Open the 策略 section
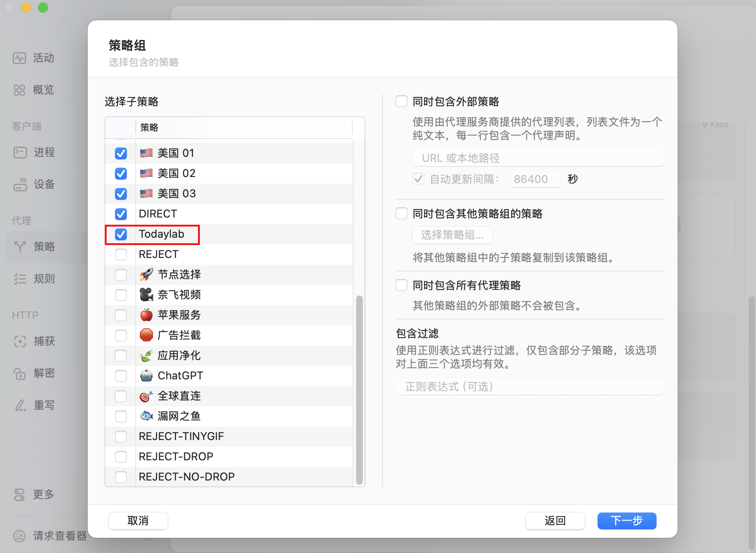 coord(42,247)
